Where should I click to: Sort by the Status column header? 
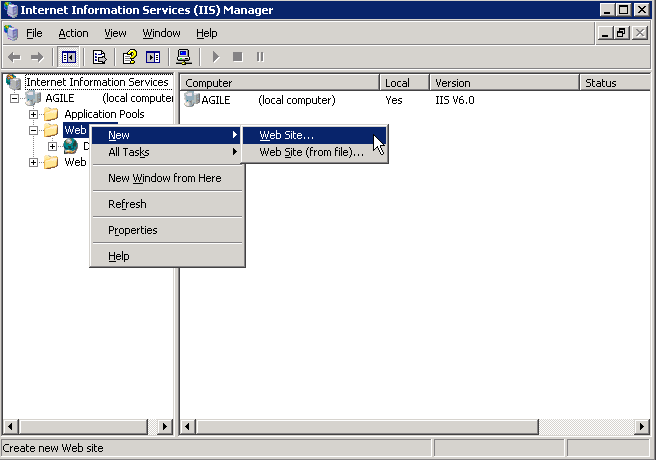click(x=615, y=83)
